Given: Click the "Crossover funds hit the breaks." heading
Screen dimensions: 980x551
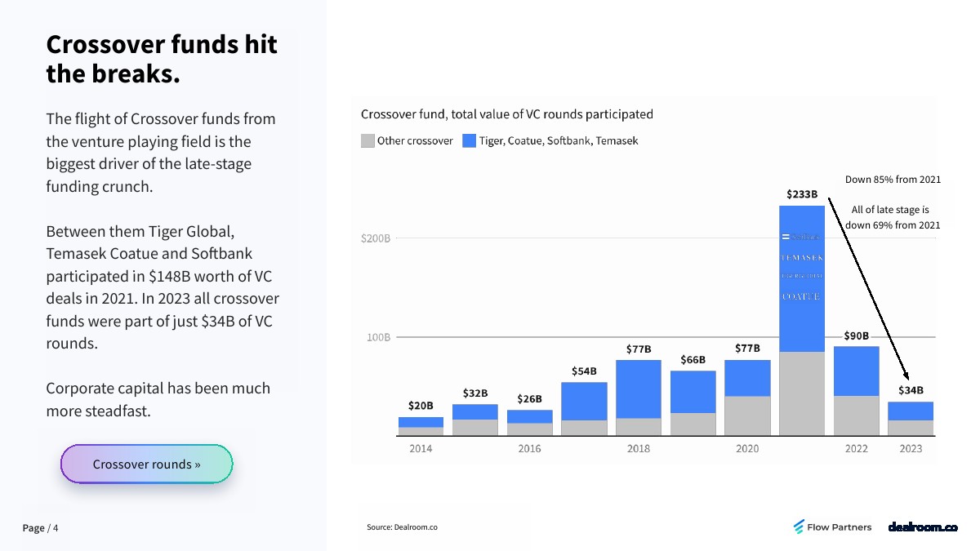Looking at the screenshot, I should coord(162,59).
